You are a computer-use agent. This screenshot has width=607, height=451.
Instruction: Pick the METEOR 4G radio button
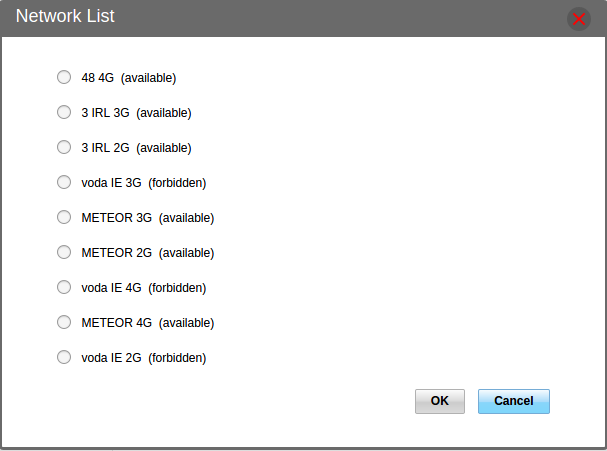64,322
